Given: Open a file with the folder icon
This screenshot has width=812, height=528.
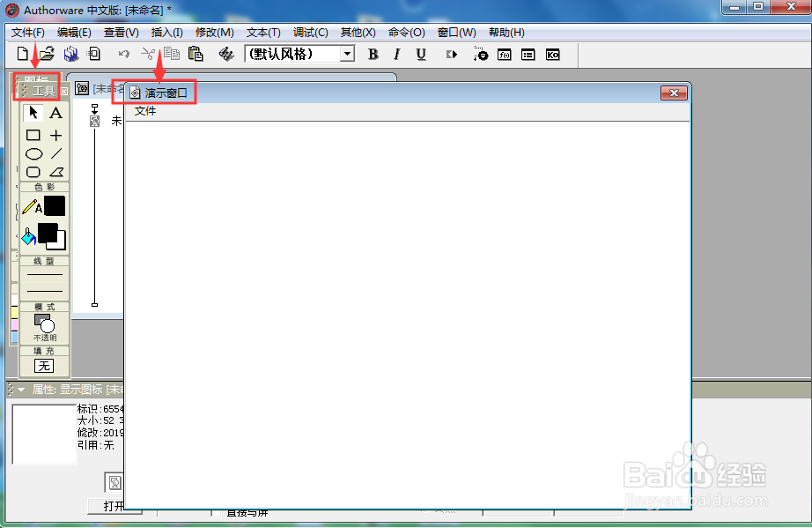Looking at the screenshot, I should 48,54.
